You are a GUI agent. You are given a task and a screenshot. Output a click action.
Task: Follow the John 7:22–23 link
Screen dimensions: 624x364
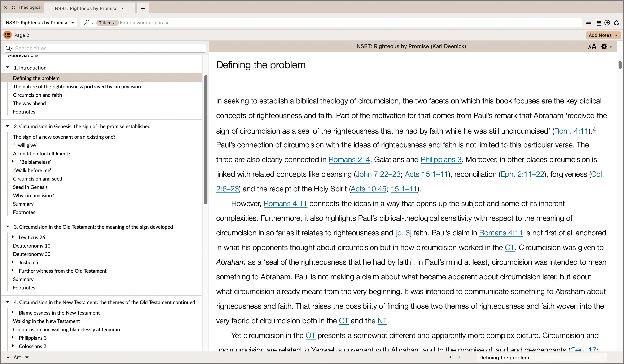click(378, 174)
